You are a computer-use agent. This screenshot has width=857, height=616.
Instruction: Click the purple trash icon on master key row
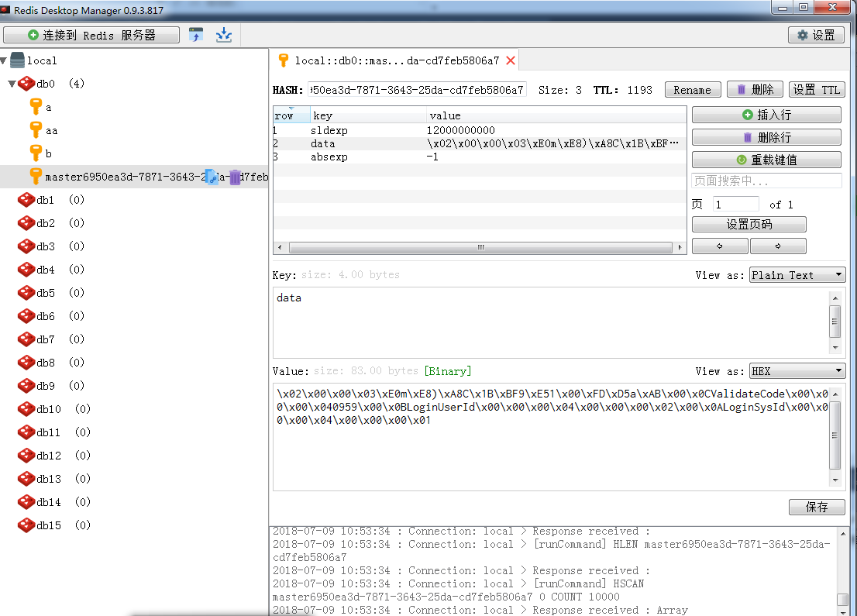[235, 177]
